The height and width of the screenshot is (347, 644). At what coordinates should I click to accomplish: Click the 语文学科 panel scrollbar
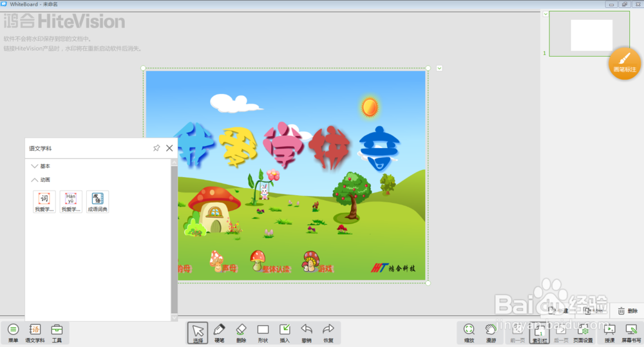(174, 239)
